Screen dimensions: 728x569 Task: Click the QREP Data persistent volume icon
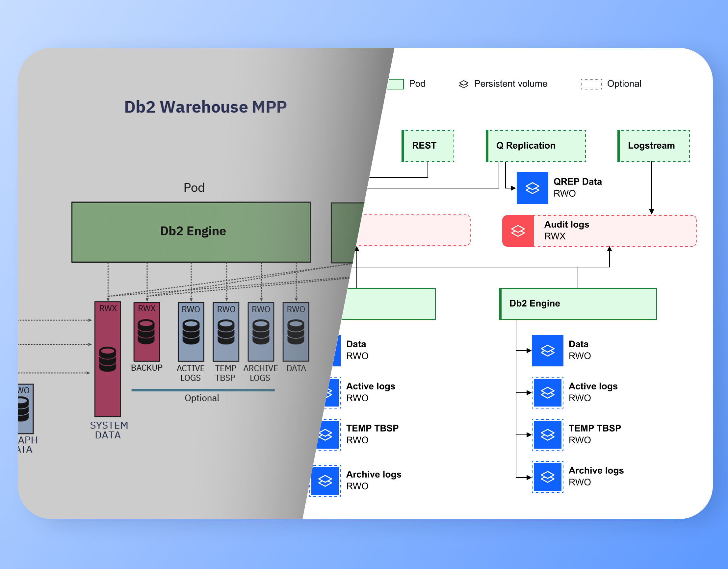532,188
